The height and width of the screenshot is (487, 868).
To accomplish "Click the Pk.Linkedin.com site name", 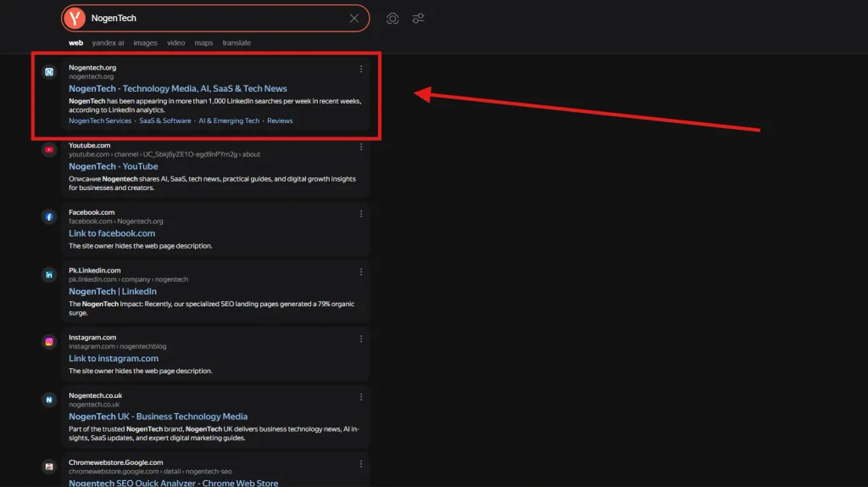I will tap(95, 271).
